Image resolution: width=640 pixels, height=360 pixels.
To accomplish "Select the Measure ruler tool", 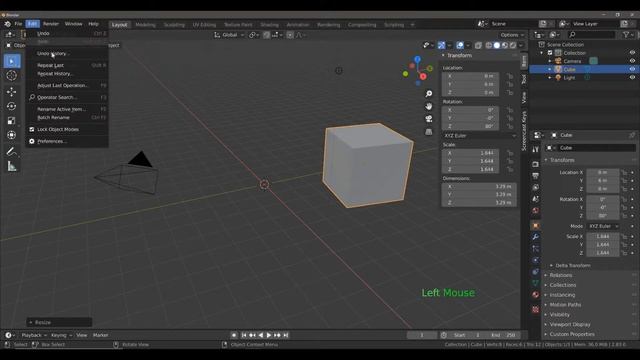I will [12, 167].
